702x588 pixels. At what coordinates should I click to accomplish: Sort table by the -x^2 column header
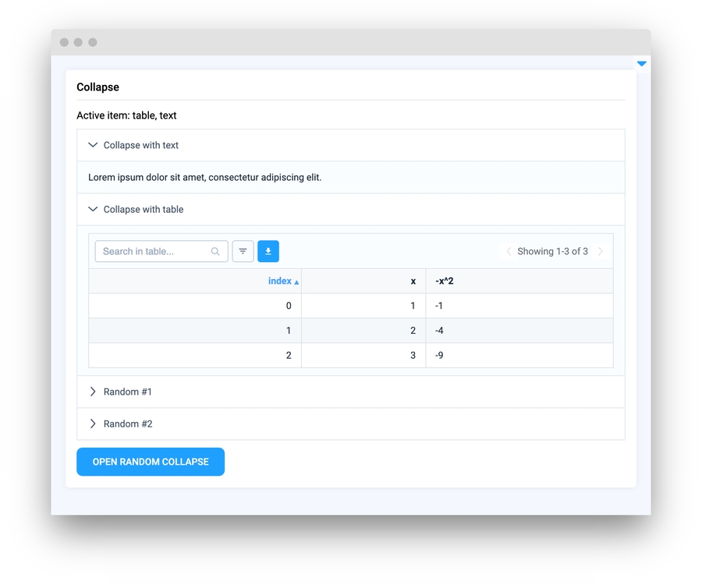click(445, 282)
